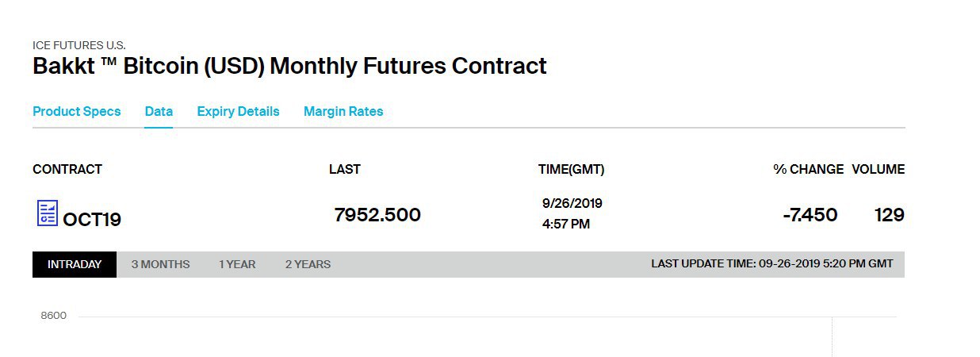
Task: Select the Data tab
Action: [159, 111]
